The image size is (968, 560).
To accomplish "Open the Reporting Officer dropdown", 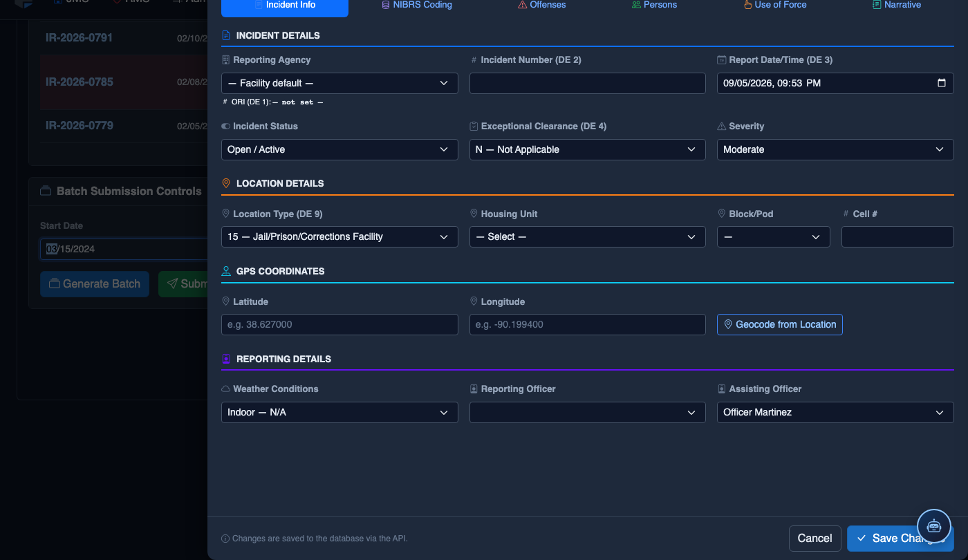I will click(588, 412).
